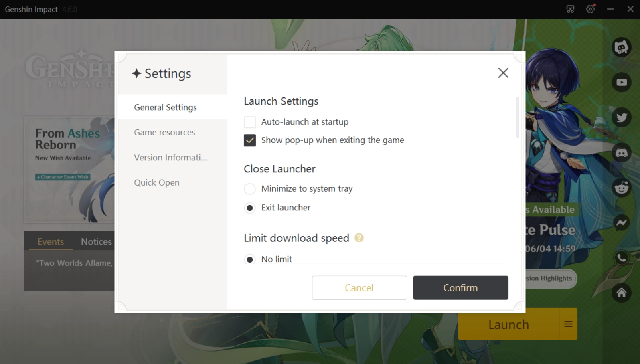
Task: Select No limit download speed option
Action: [x=250, y=259]
